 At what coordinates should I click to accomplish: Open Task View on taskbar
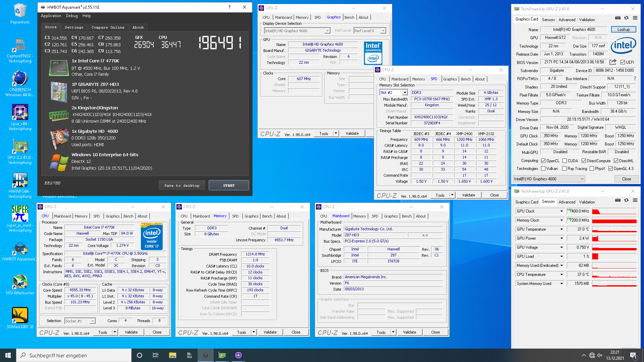[x=156, y=355]
